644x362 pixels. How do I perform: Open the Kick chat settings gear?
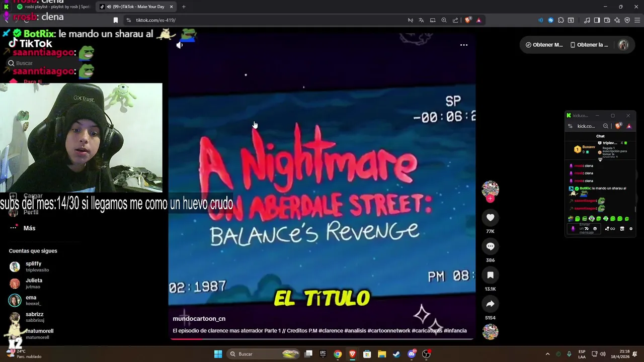tap(631, 229)
